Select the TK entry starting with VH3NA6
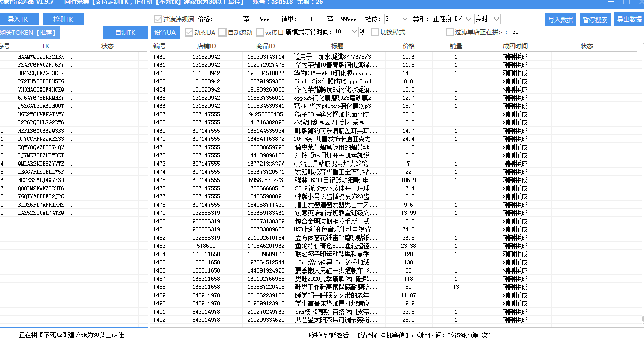The height and width of the screenshot is (343, 644). click(x=45, y=89)
